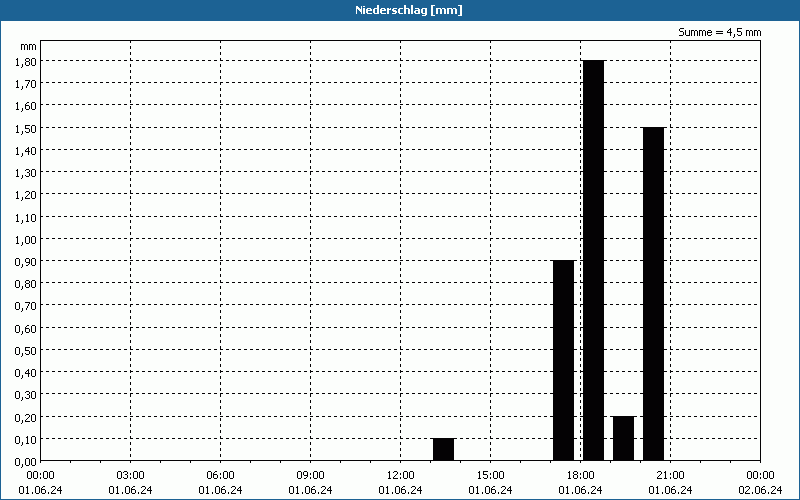
Task: Click the Summe = 4,5 mm label
Action: [x=719, y=32]
